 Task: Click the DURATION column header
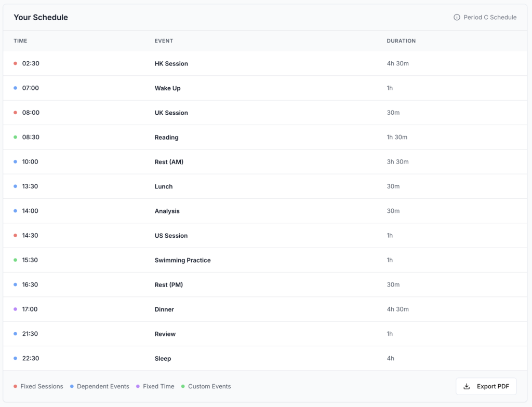point(401,41)
